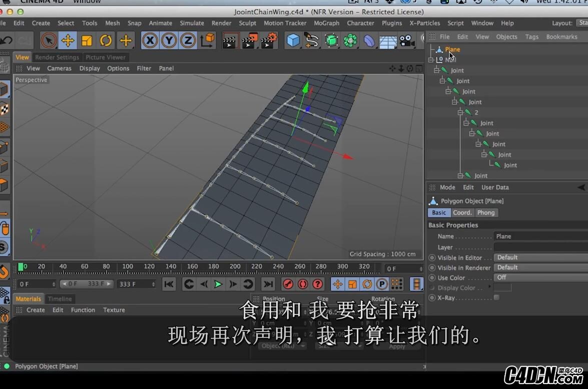The image size is (588, 389).
Task: Select the Plane object
Action: pos(452,49)
